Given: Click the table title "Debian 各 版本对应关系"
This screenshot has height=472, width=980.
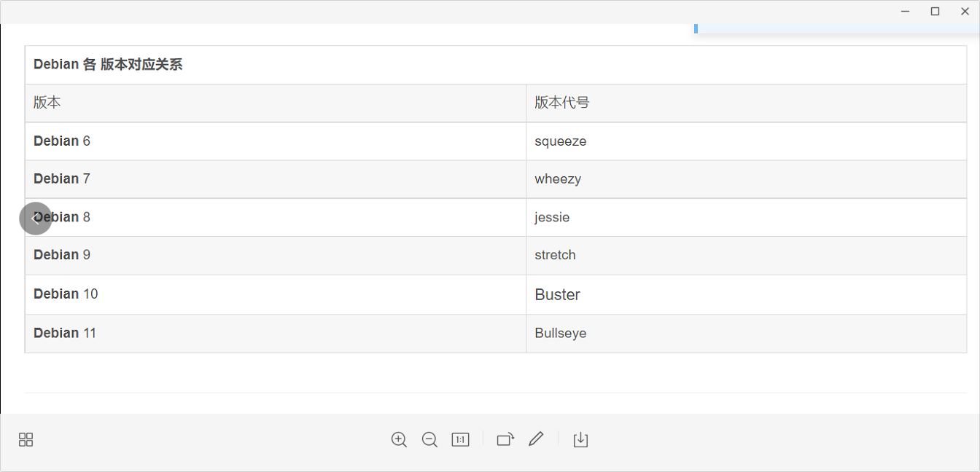Looking at the screenshot, I should point(108,65).
